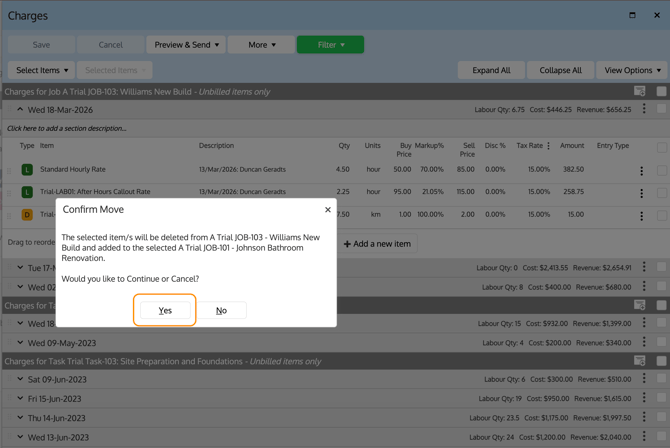Click the add-section icon in the Site Preparation task header
The width and height of the screenshot is (670, 448).
(640, 361)
